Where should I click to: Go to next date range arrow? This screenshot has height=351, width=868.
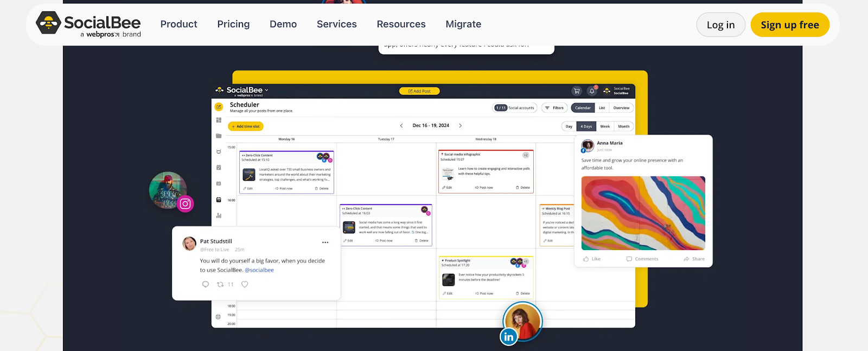click(461, 126)
